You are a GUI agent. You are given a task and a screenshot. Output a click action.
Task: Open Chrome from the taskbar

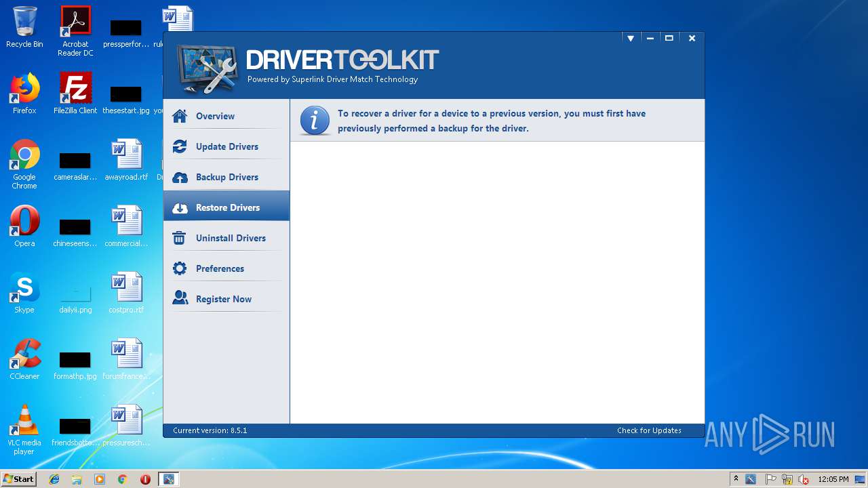point(122,479)
